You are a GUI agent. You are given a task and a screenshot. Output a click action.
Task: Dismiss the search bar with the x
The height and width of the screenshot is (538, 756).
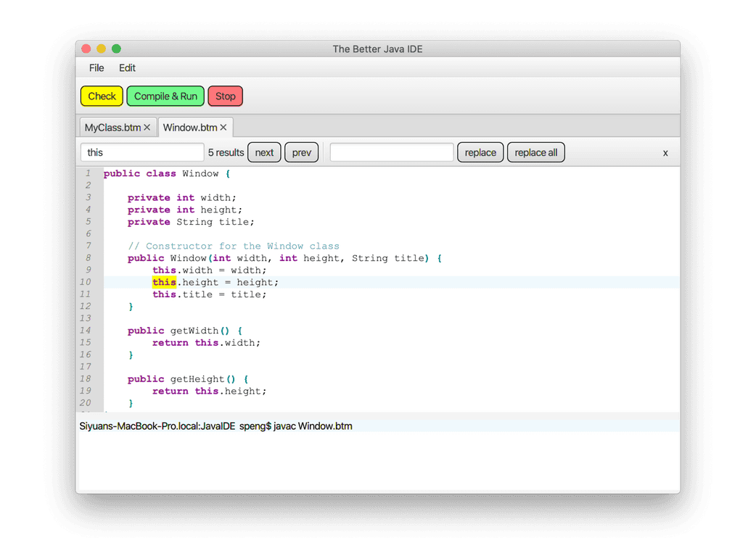tap(665, 152)
